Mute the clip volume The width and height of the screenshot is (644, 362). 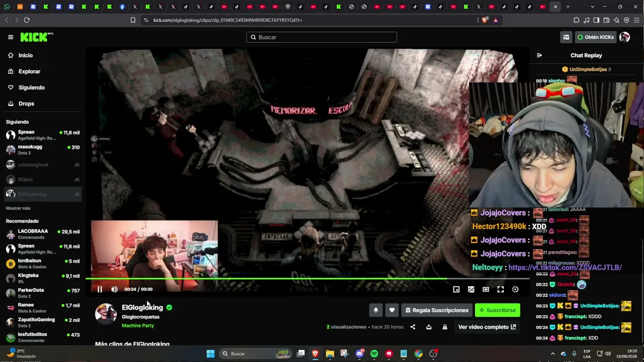[x=114, y=289]
